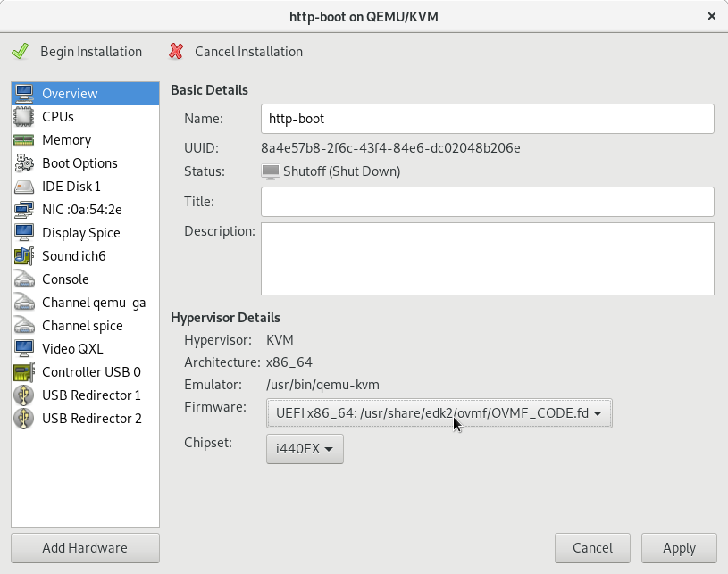Apply the current changes

[x=678, y=547]
